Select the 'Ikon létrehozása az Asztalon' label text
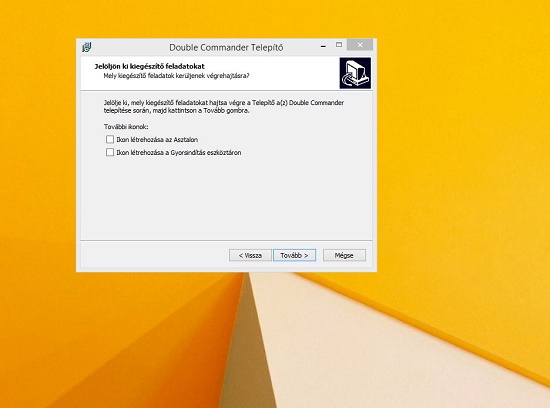The image size is (550, 408). [x=157, y=140]
